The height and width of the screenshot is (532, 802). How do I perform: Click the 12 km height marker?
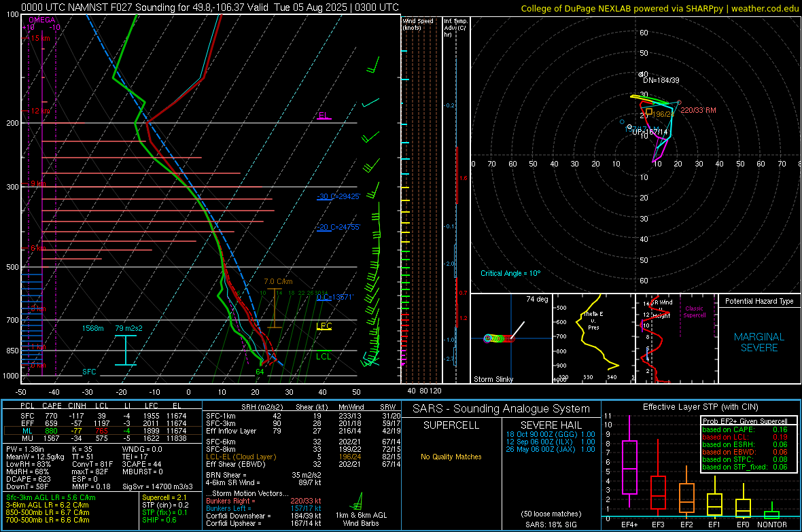(40, 111)
